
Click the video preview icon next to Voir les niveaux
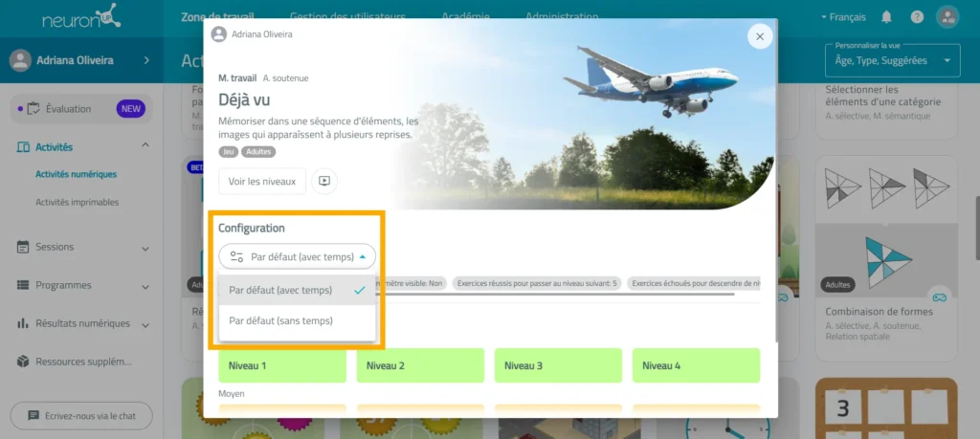pyautogui.click(x=324, y=181)
